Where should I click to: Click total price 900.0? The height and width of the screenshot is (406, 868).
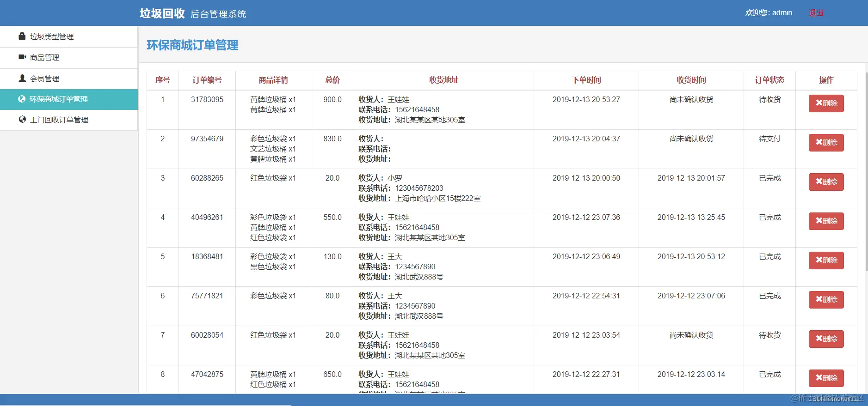pos(332,100)
